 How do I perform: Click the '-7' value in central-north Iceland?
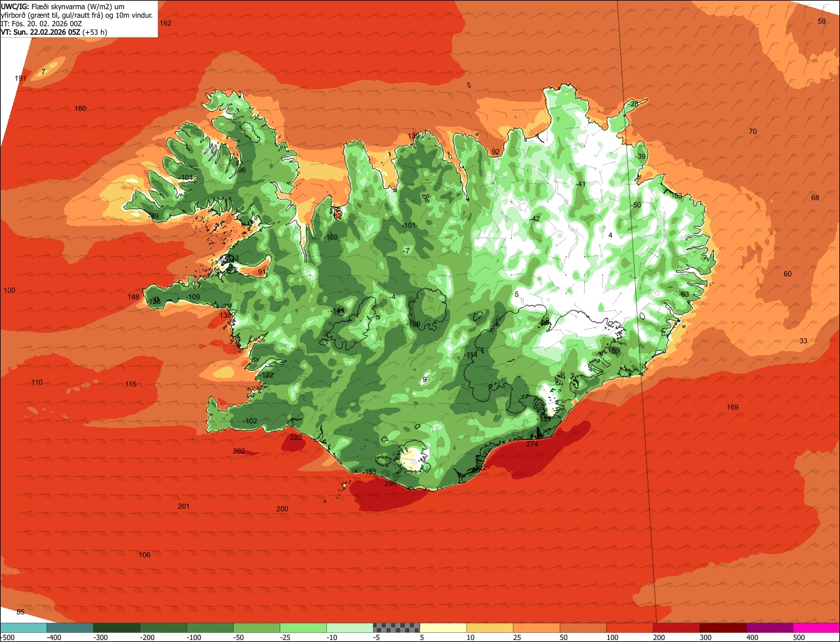tap(406, 251)
